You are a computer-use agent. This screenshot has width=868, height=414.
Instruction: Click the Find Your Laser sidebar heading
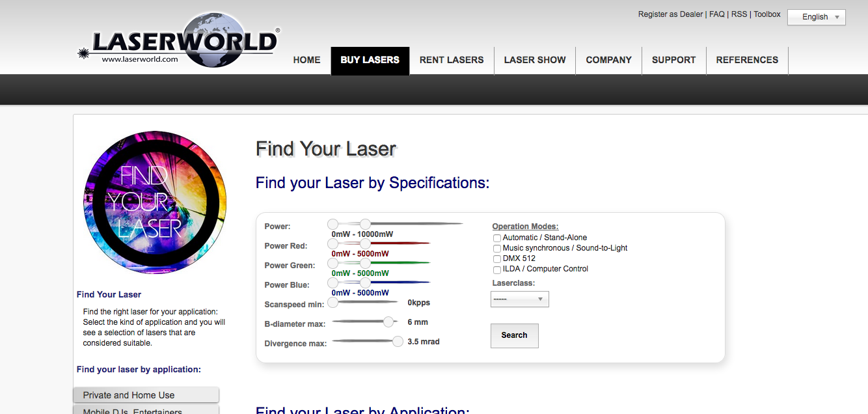point(109,295)
